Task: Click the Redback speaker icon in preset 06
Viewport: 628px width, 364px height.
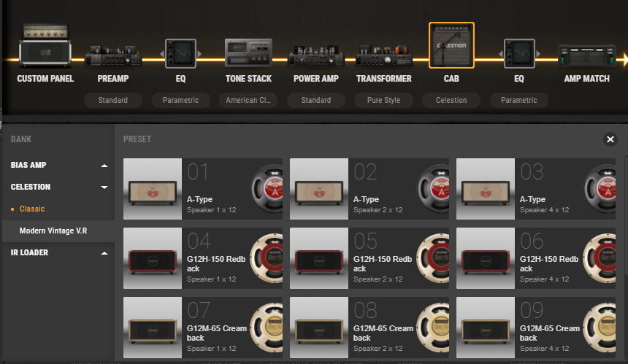Action: tap(600, 258)
